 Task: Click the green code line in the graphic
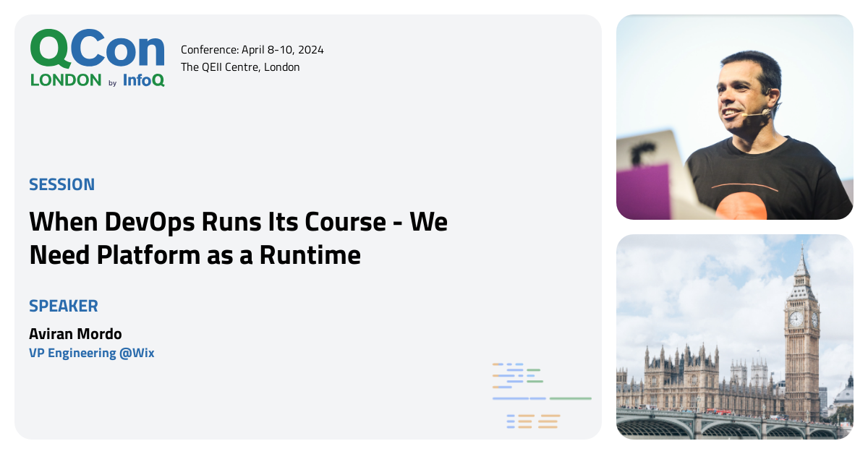coord(571,398)
